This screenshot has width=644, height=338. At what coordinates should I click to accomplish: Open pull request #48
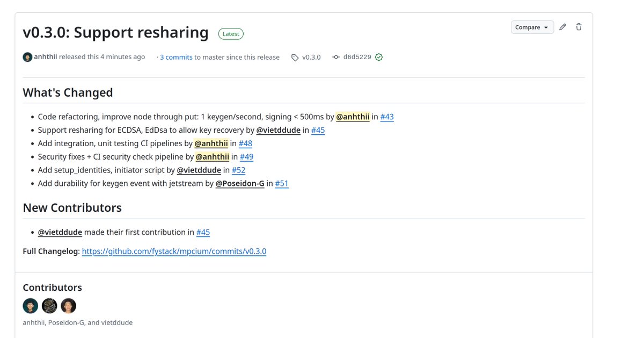tap(245, 143)
